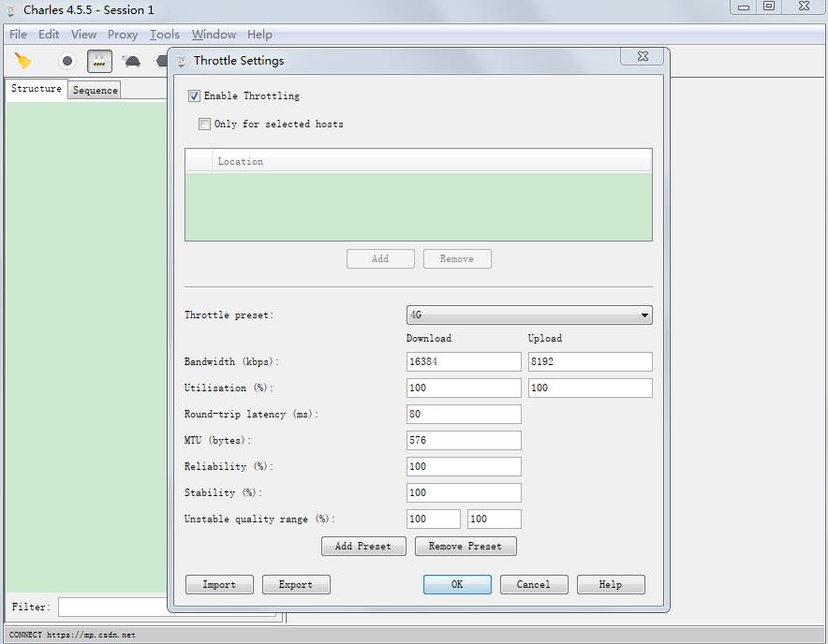
Task: Click the Stability percent field
Action: coord(464,492)
